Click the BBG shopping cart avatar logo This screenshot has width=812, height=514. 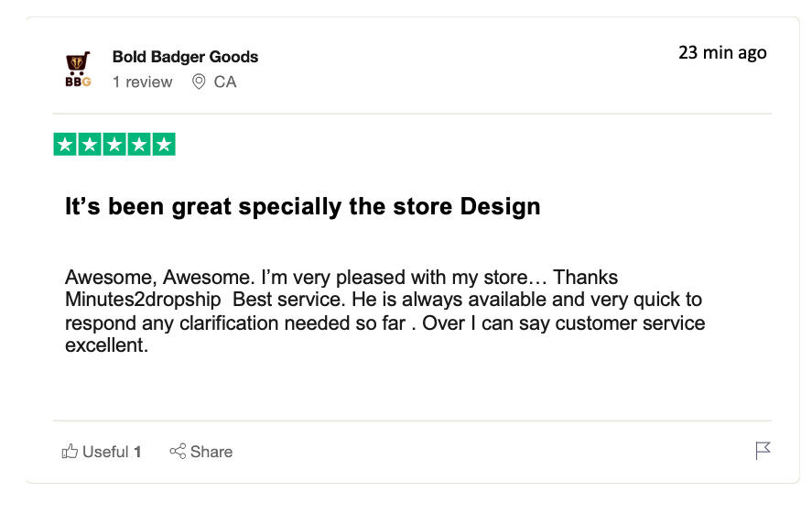click(78, 69)
